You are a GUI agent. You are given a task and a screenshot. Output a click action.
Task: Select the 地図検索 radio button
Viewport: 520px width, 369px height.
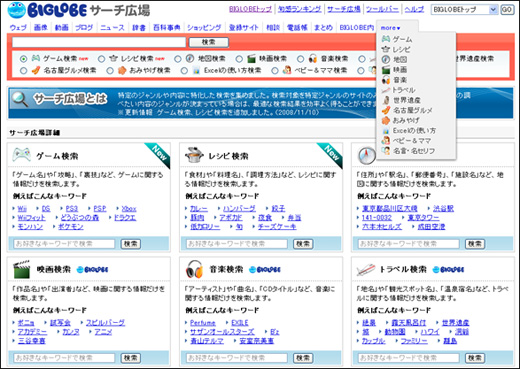178,59
